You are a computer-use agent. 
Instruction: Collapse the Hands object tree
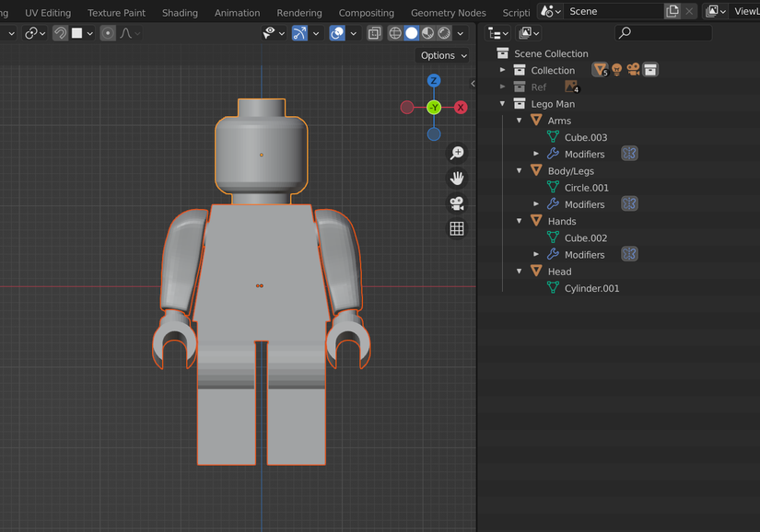click(x=520, y=221)
